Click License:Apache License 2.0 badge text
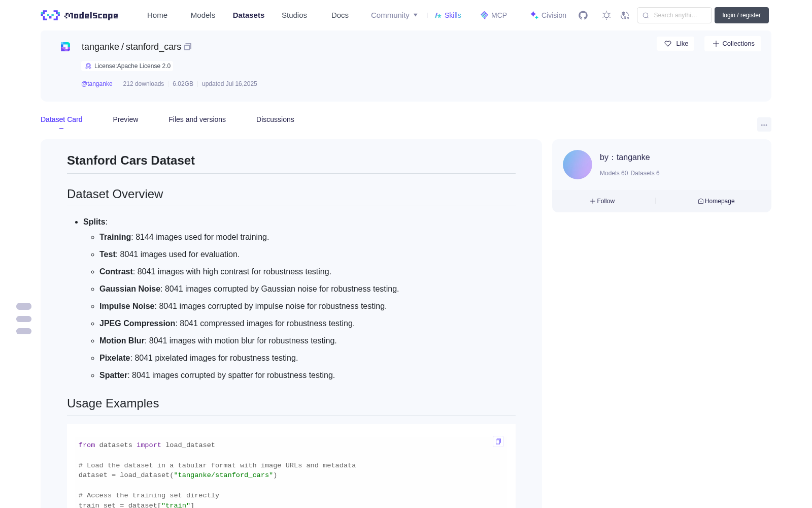This screenshot has width=812, height=508. tap(132, 66)
